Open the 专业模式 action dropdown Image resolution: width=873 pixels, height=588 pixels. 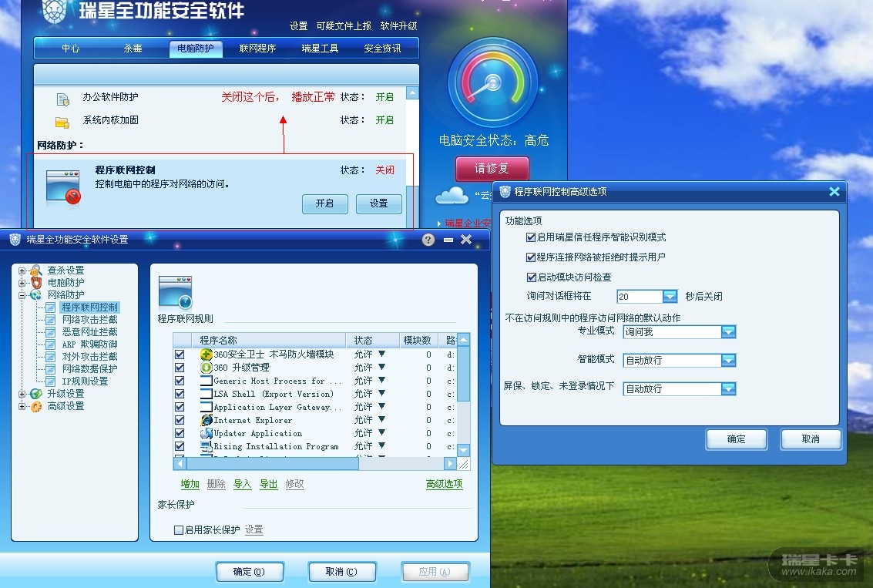coord(728,332)
